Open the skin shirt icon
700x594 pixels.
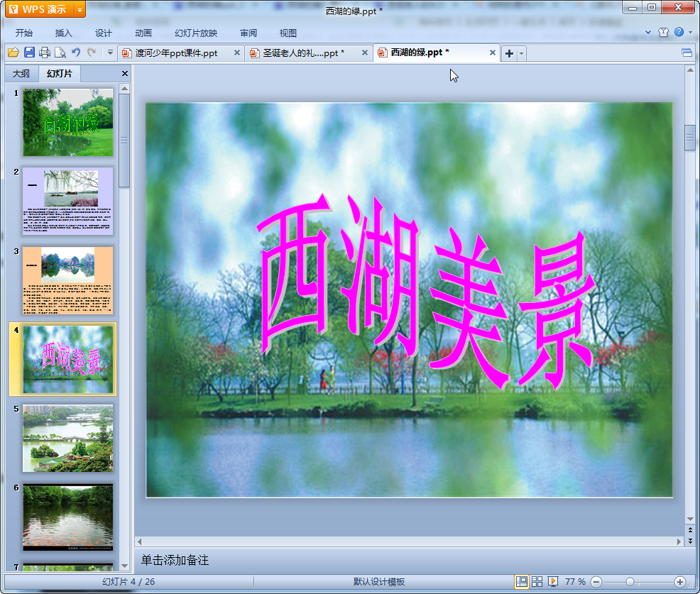point(663,32)
